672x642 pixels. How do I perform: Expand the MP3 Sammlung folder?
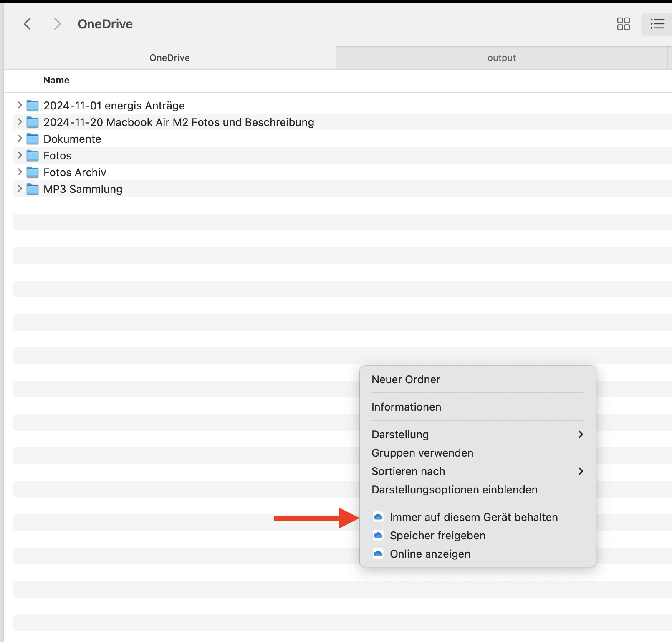20,188
